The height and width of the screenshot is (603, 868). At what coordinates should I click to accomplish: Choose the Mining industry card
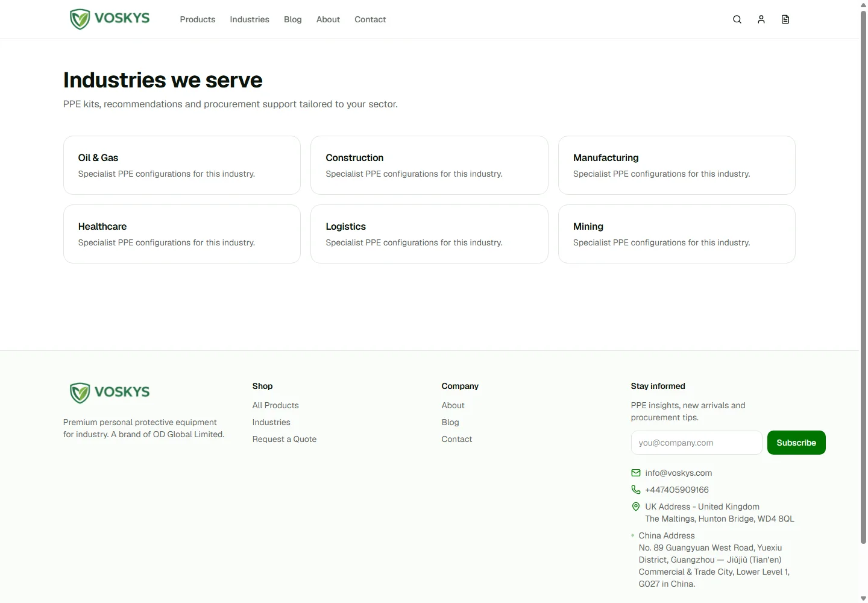click(677, 234)
